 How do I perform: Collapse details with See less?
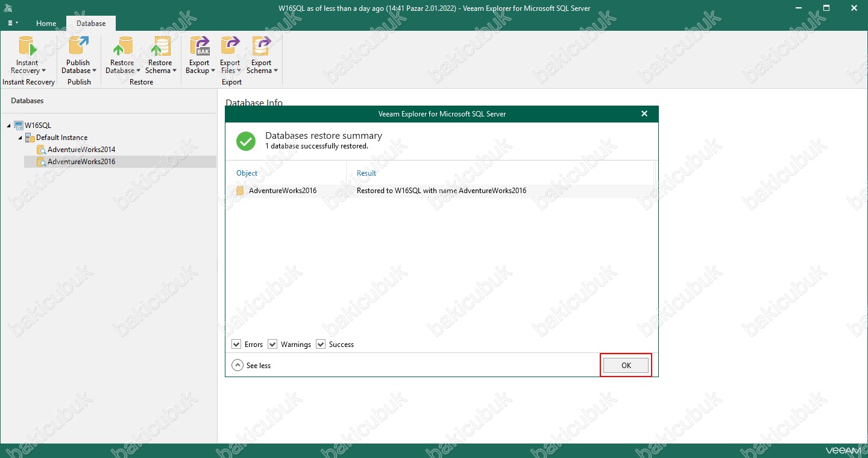[251, 365]
